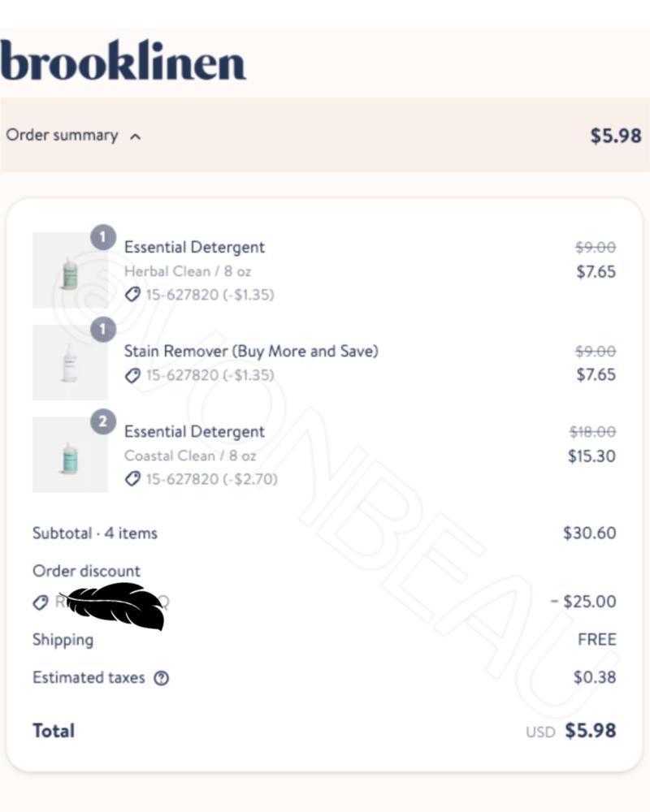The height and width of the screenshot is (812, 650).
Task: Click the Herbal Clean detergent thumbnail
Action: point(70,270)
